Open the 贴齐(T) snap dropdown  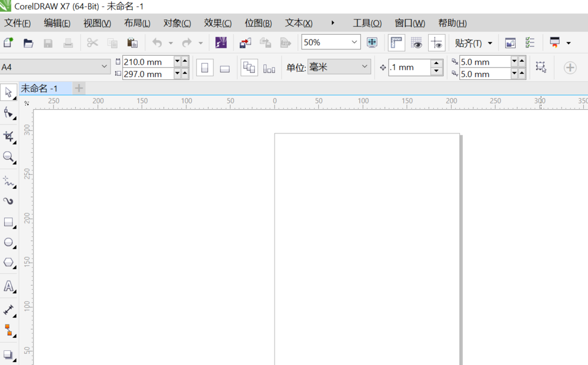point(473,43)
